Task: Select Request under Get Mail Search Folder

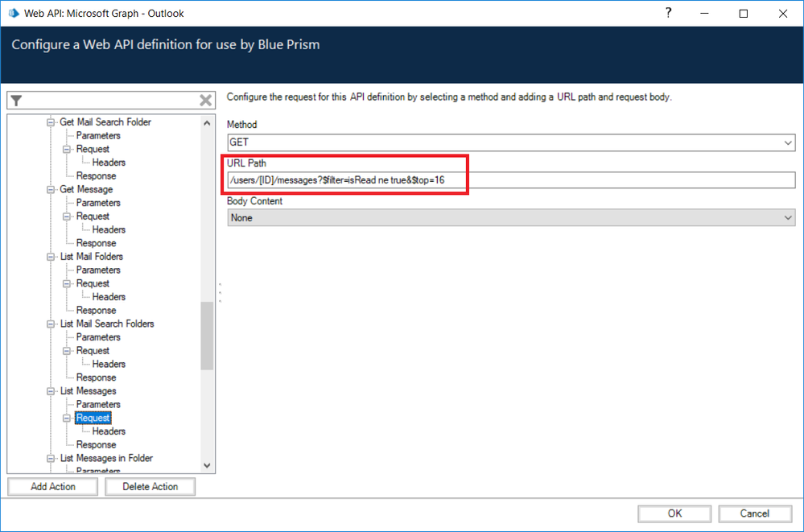Action: click(x=93, y=149)
